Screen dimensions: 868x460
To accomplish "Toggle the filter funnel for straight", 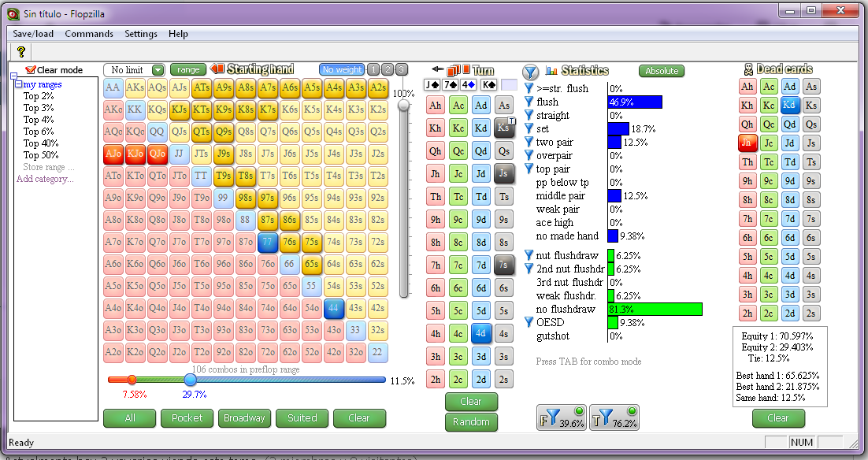I will (x=529, y=115).
